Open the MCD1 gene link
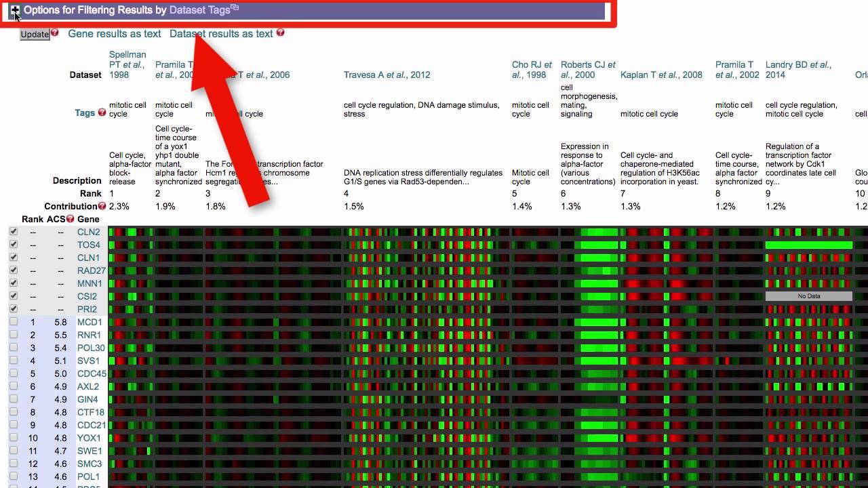Viewport: 868px width, 488px height. click(90, 322)
